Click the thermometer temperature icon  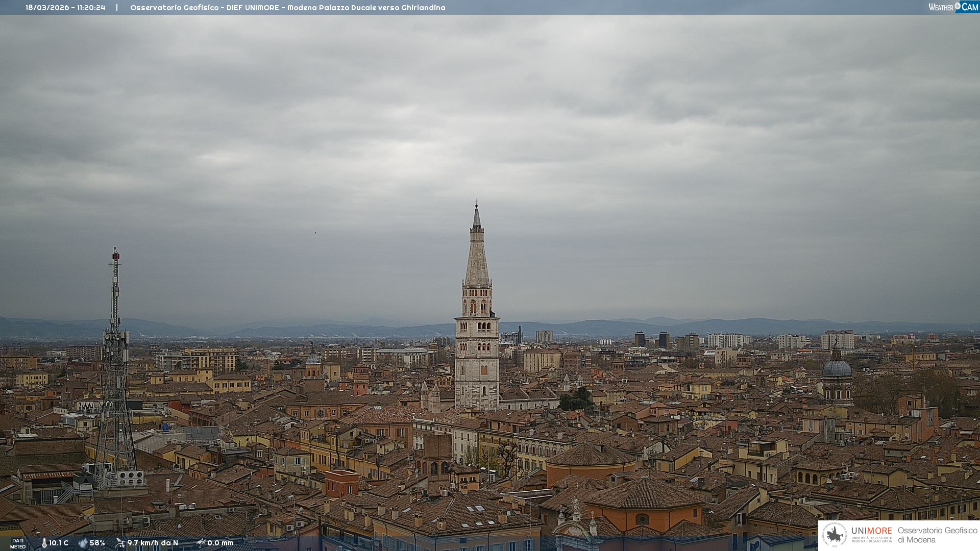point(44,543)
